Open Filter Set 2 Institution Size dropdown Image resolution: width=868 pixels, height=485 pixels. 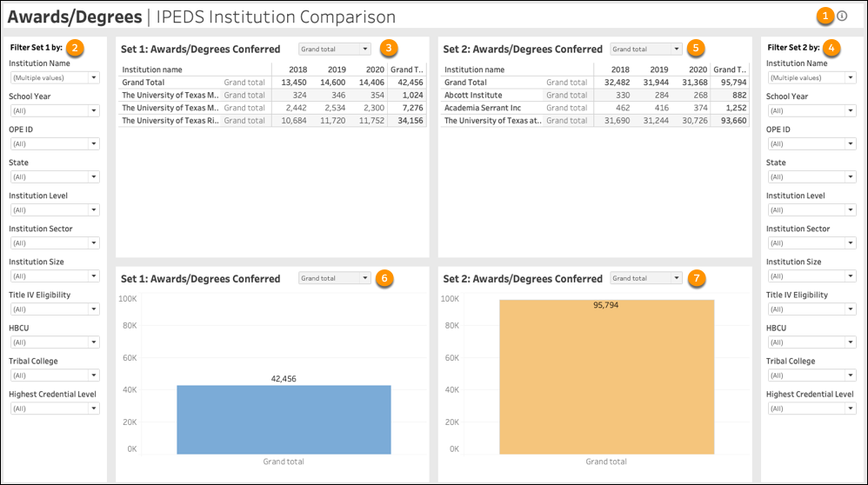pos(812,276)
